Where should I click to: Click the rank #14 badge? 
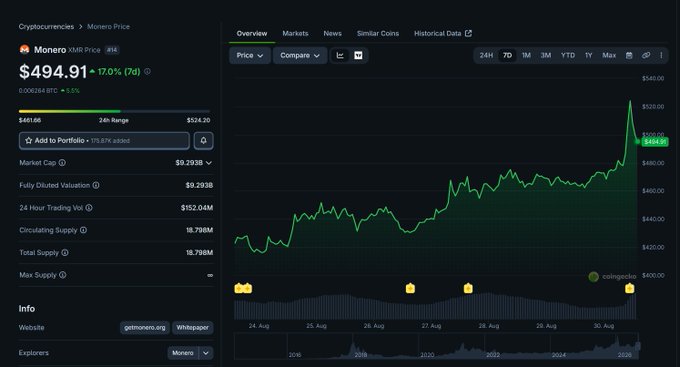click(112, 50)
